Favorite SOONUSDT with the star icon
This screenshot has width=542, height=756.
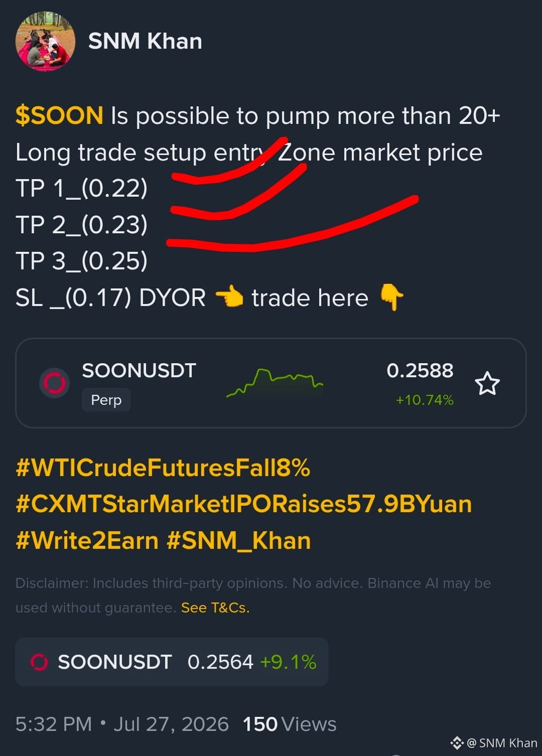[487, 384]
